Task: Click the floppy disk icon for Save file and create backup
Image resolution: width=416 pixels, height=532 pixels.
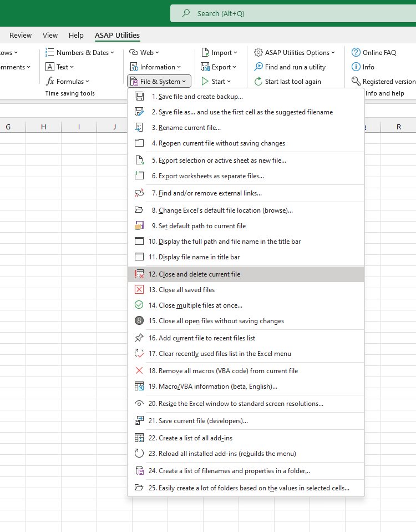Action: tap(139, 97)
